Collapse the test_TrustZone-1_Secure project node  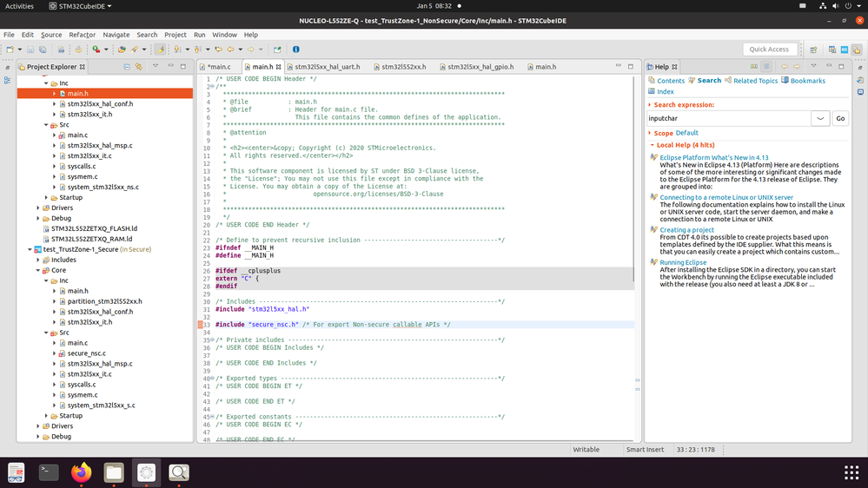(x=30, y=249)
